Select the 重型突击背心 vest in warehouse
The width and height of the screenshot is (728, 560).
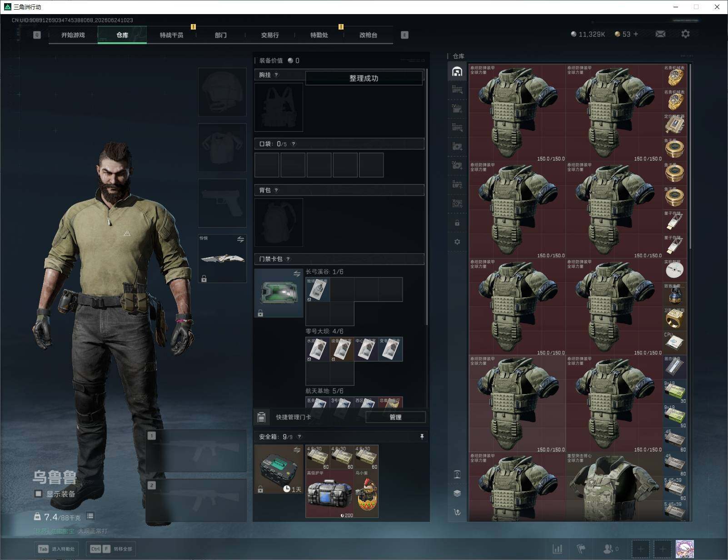coord(614,486)
